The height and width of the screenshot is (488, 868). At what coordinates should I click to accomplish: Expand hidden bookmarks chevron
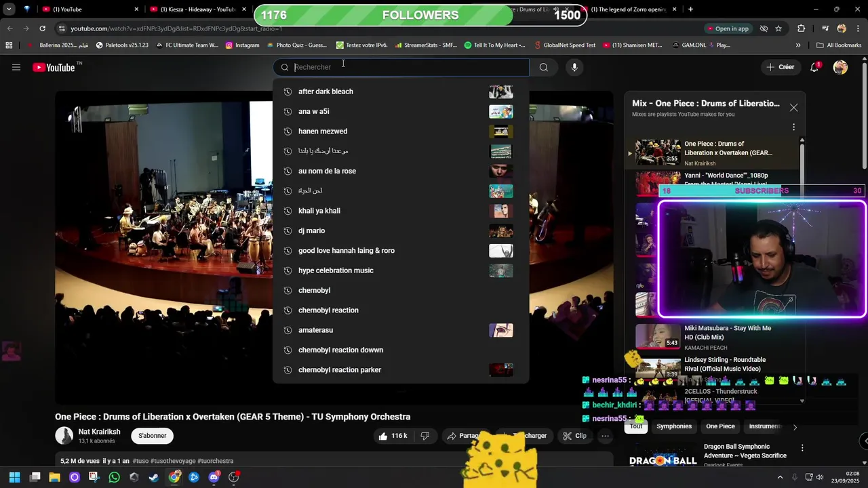click(798, 45)
